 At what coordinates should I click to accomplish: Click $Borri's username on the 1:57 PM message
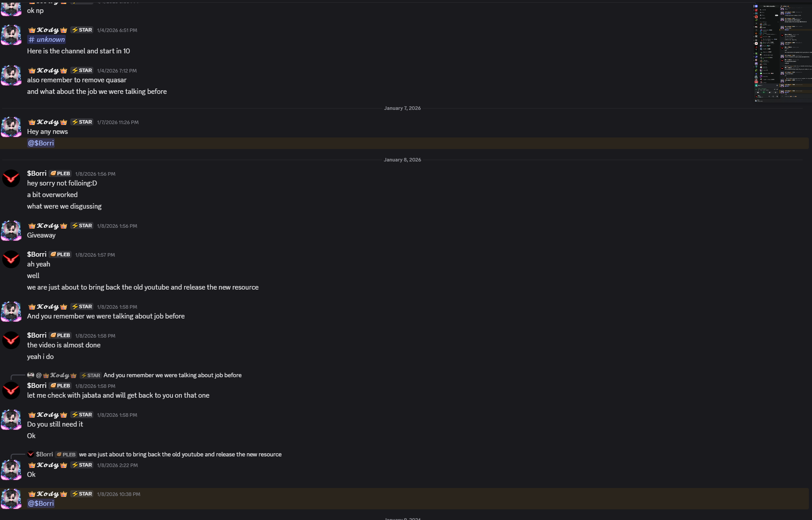pos(36,255)
